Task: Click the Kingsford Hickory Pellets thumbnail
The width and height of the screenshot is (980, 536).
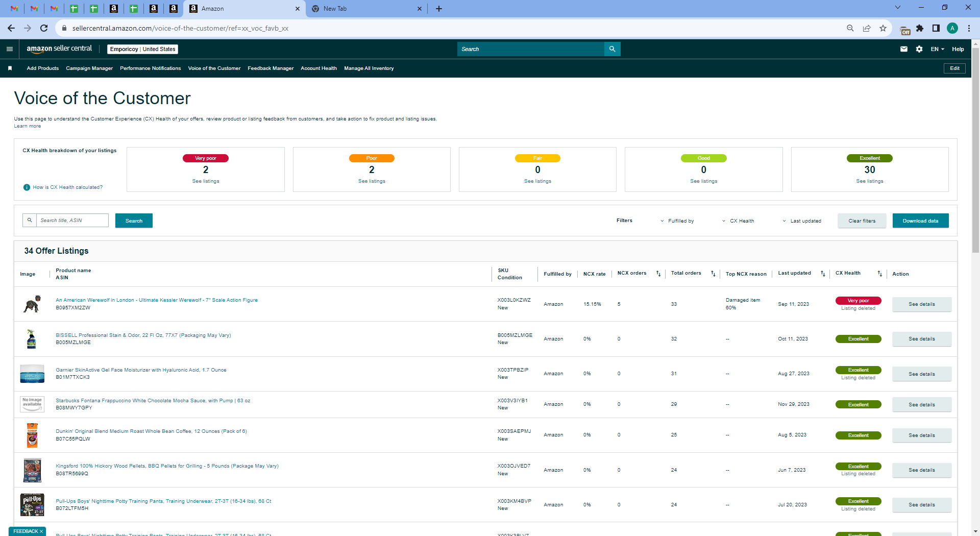Action: point(32,470)
